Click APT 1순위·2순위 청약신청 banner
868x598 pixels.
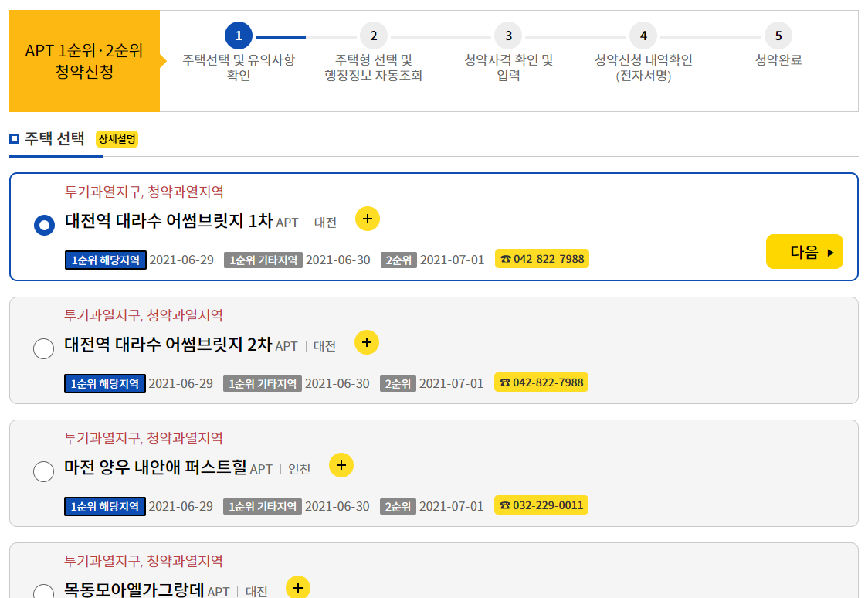85,61
